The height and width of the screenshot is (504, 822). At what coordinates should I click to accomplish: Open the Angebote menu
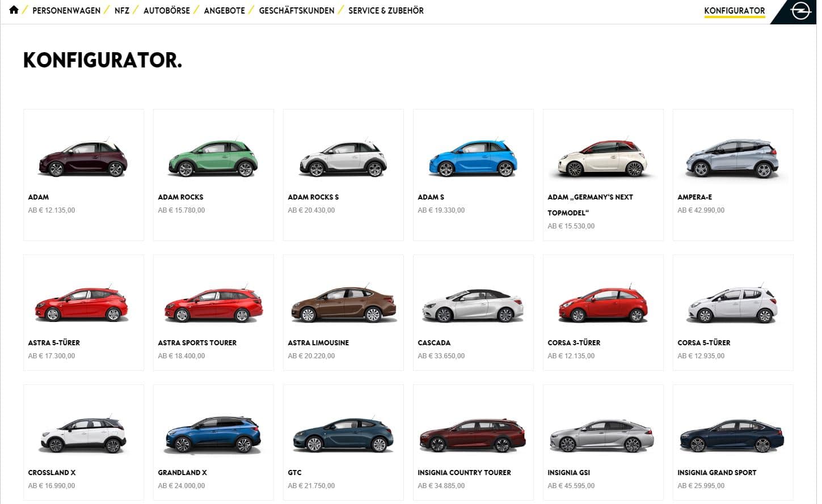tap(225, 10)
